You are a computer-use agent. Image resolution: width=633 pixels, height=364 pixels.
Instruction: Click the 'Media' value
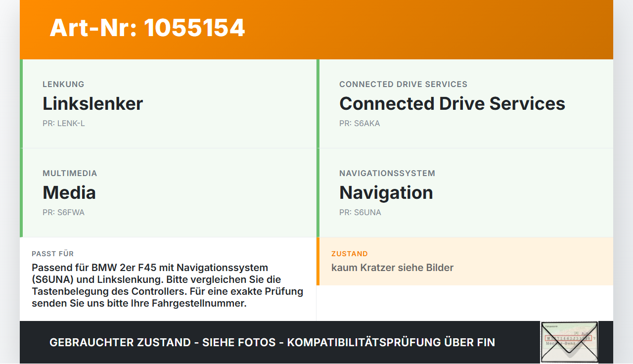(69, 192)
